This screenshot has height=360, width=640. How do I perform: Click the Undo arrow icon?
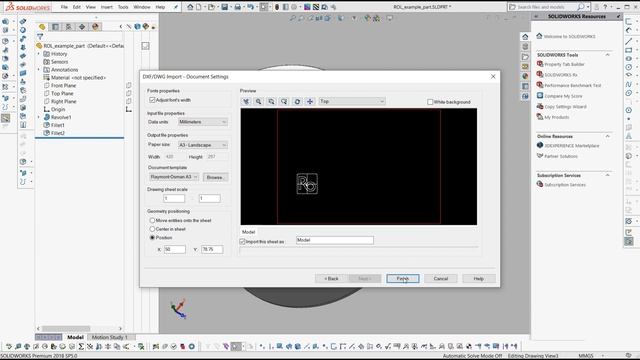[x=250, y=7]
